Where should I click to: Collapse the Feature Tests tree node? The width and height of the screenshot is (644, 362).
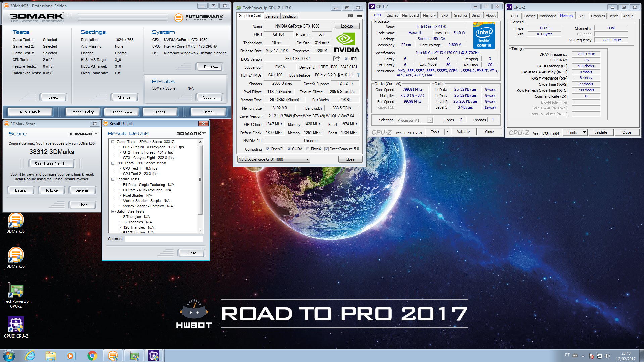[x=113, y=179]
